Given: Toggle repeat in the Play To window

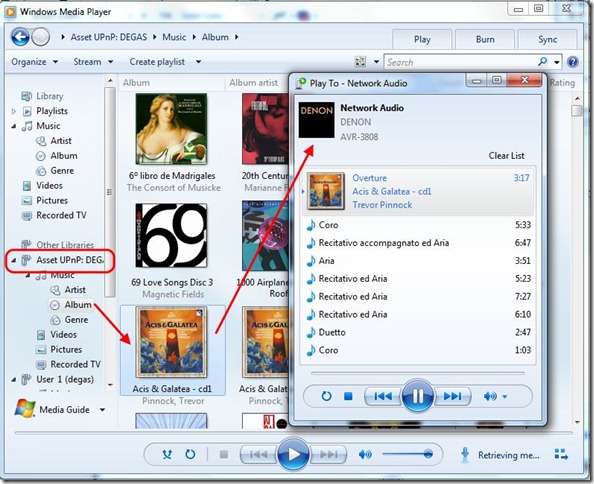Looking at the screenshot, I should (326, 397).
